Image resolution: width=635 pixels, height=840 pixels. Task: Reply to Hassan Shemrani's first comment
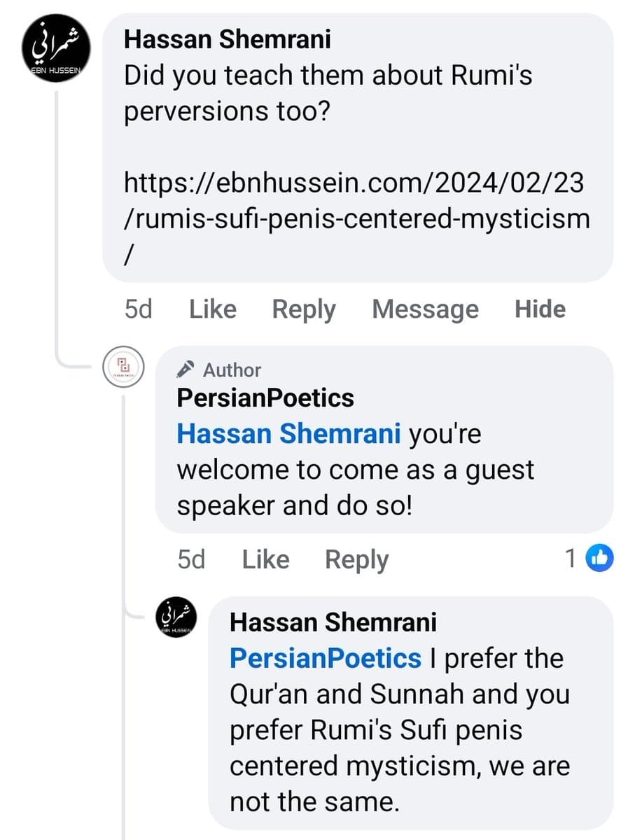(304, 309)
